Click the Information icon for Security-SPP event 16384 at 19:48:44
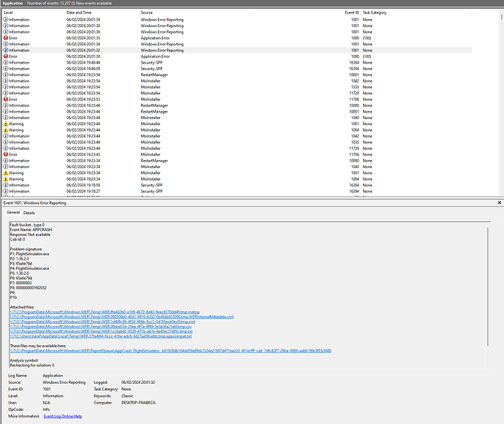The width and height of the screenshot is (504, 424). [x=6, y=63]
